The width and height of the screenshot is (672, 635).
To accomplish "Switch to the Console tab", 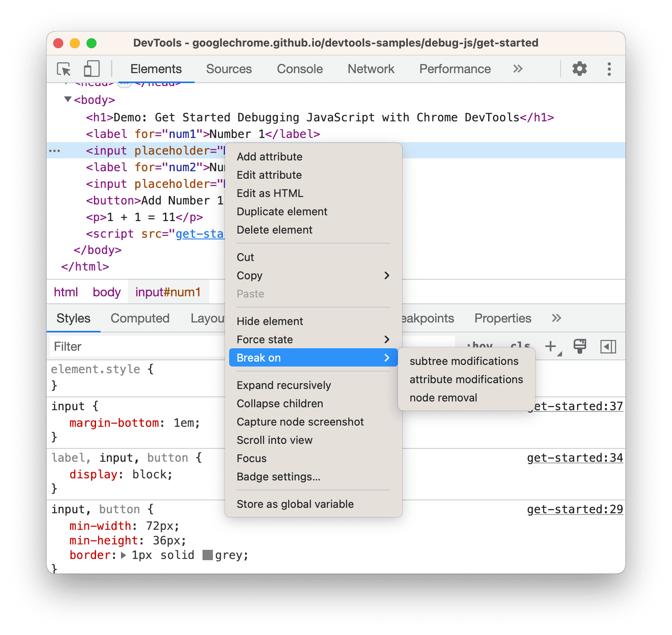I will click(299, 69).
